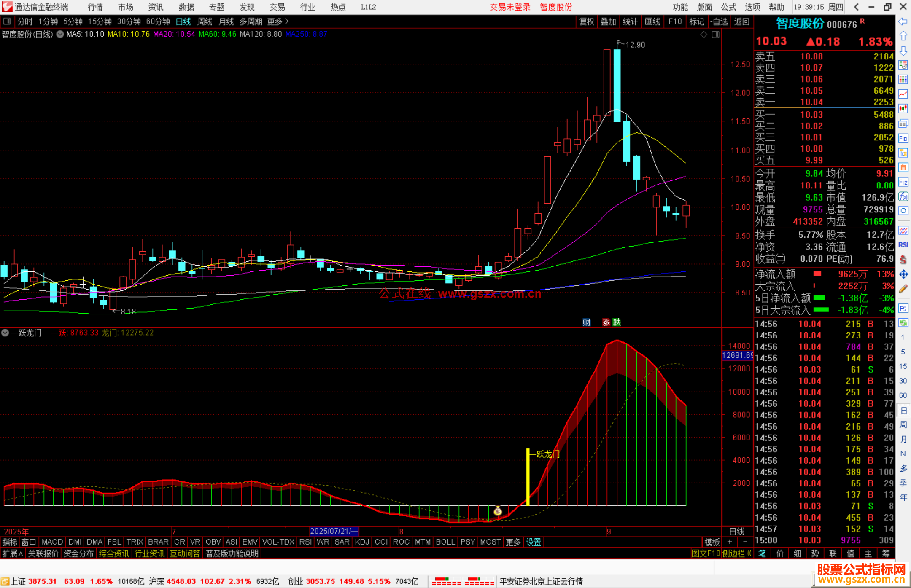The height and width of the screenshot is (588, 911).
Task: Click the 财 finance marker icon on chart
Action: pos(586,322)
